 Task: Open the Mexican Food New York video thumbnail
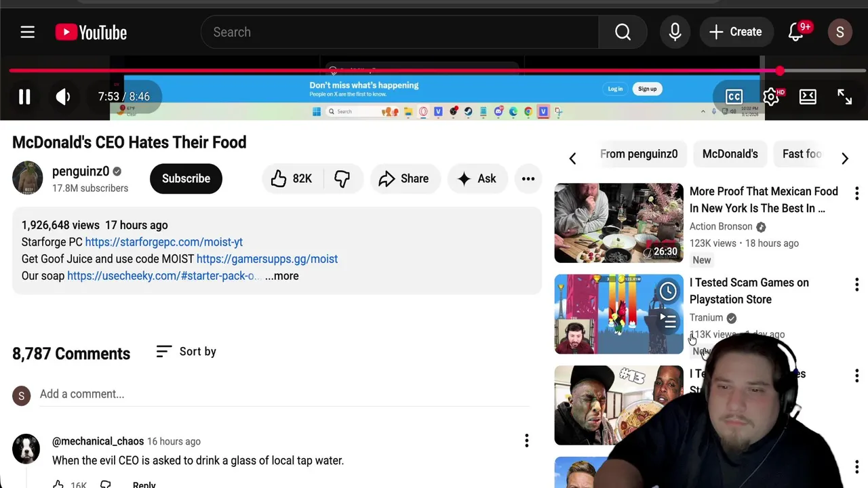pos(619,223)
